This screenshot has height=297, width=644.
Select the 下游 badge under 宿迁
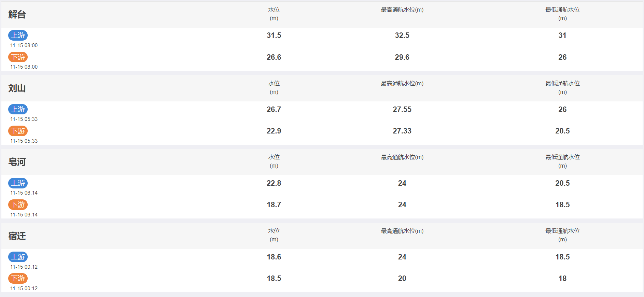click(18, 278)
